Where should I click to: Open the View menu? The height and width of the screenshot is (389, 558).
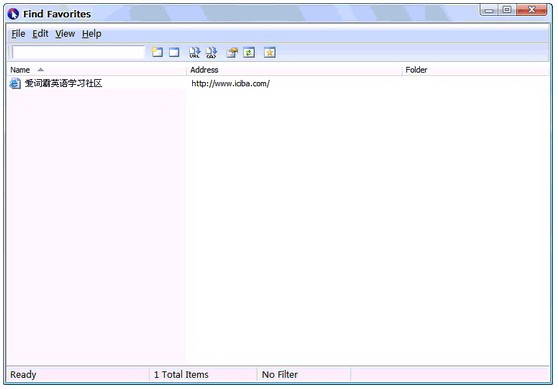click(x=65, y=34)
